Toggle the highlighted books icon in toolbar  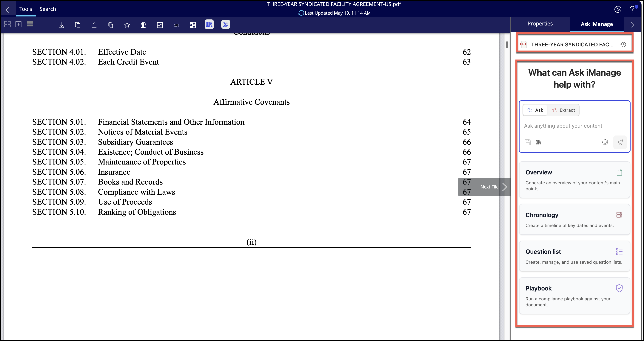209,25
